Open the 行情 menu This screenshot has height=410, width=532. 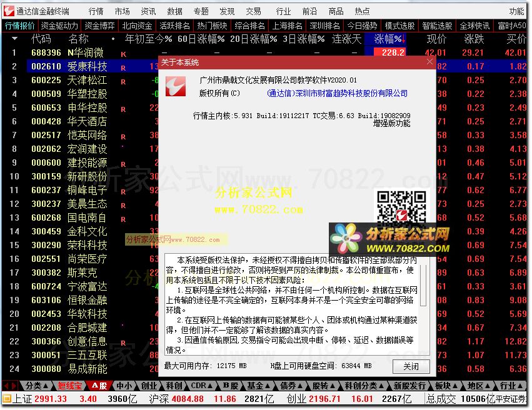tap(96, 11)
